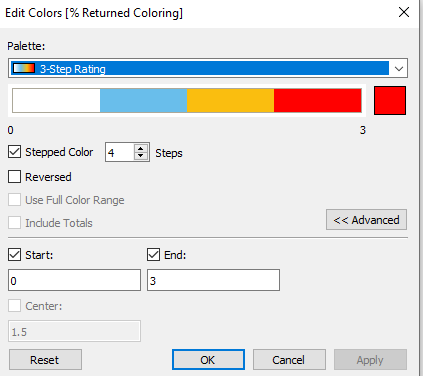Click the Start value input field
423x376 pixels.
(74, 280)
